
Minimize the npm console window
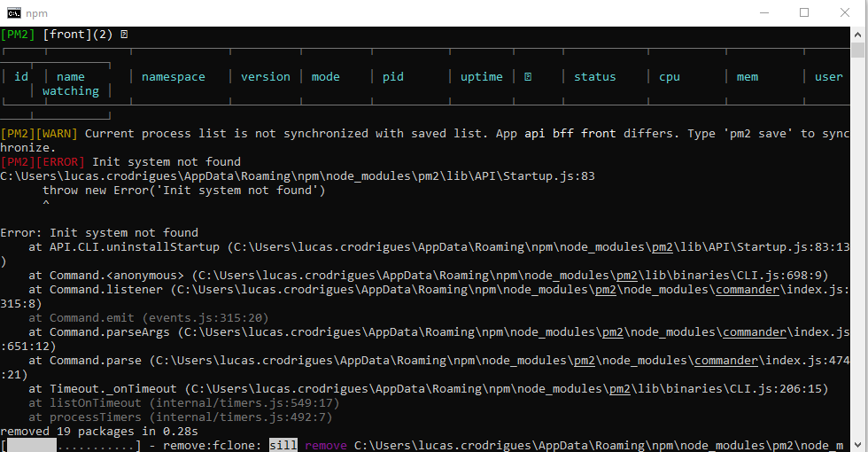click(764, 12)
